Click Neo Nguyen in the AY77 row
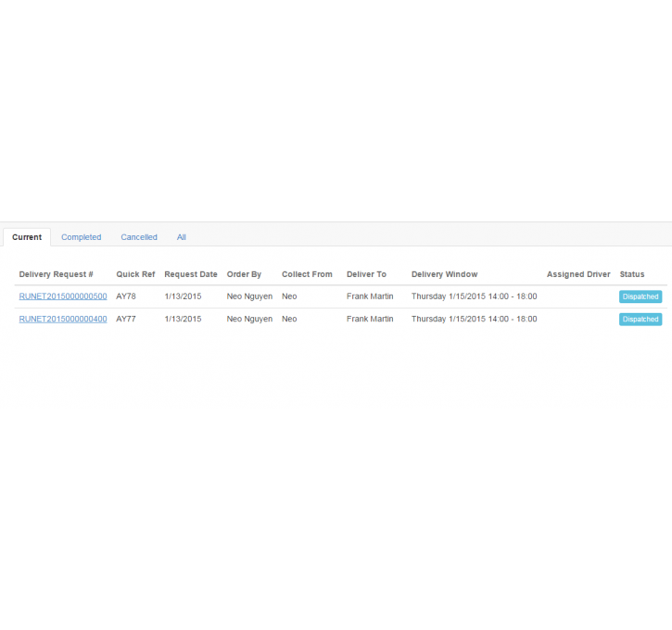672x630 pixels. point(249,319)
